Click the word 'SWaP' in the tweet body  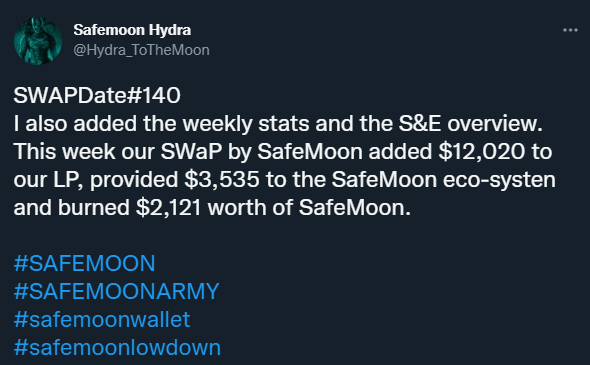191,152
